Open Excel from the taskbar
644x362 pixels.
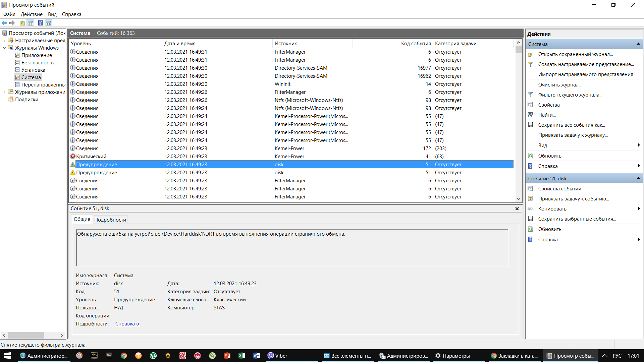241,356
